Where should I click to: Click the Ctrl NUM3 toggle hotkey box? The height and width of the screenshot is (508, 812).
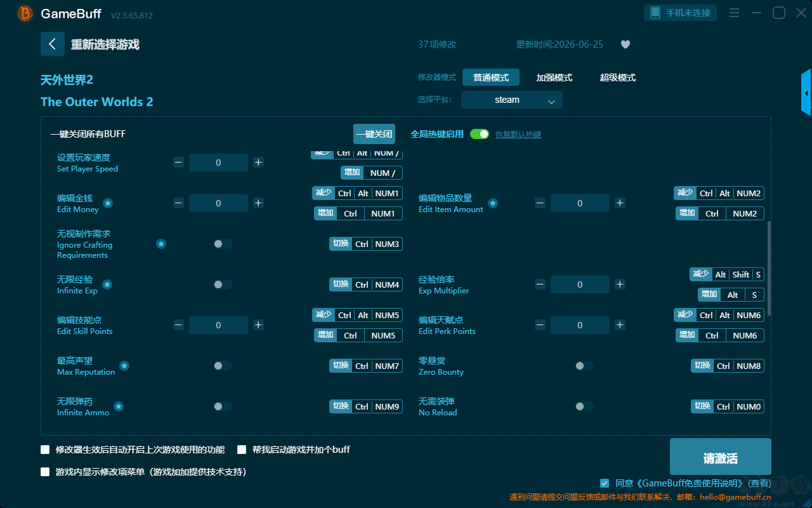(366, 244)
